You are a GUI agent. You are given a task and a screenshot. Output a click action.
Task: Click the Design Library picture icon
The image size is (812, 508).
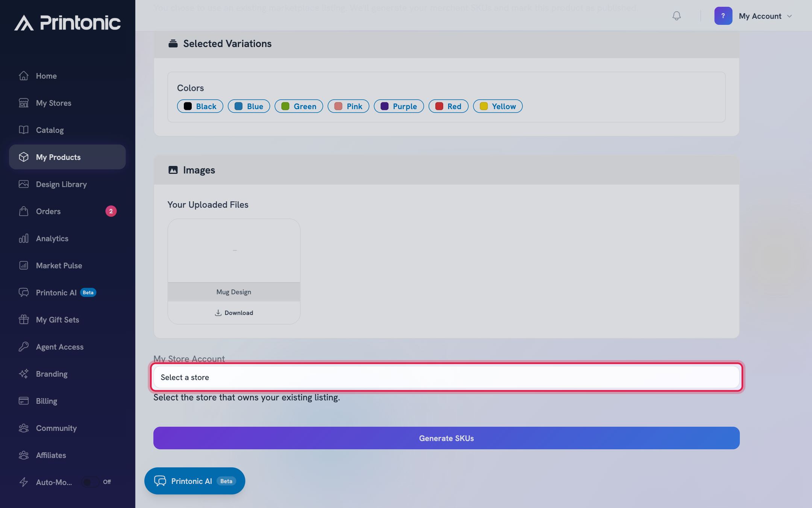(24, 184)
